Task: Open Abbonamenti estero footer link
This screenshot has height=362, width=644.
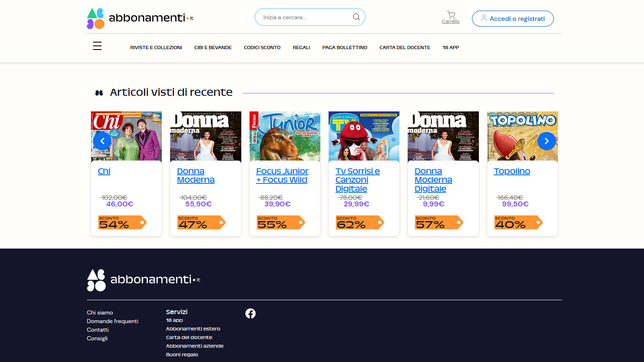Action: tap(193, 329)
